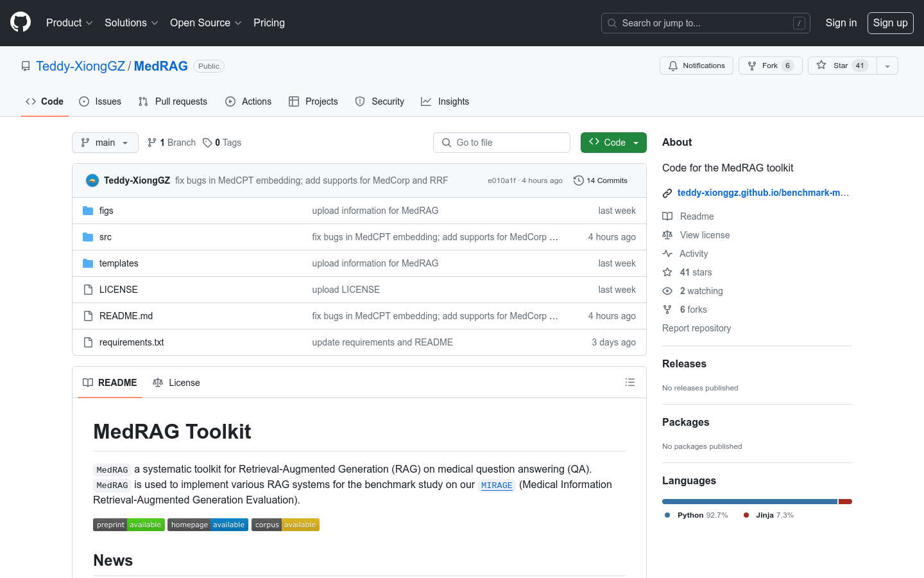Expand the Open Source menu
924x578 pixels.
205,22
